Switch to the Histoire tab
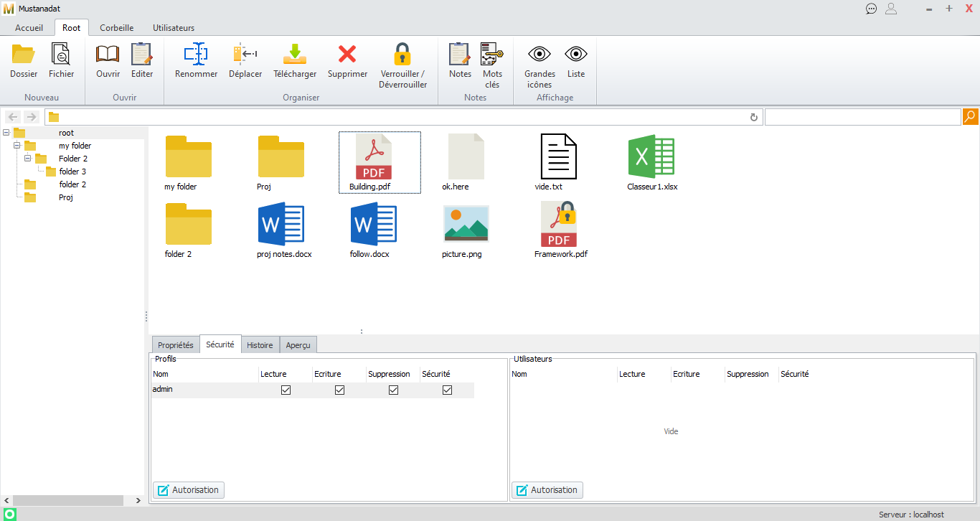980x521 pixels. (x=260, y=345)
